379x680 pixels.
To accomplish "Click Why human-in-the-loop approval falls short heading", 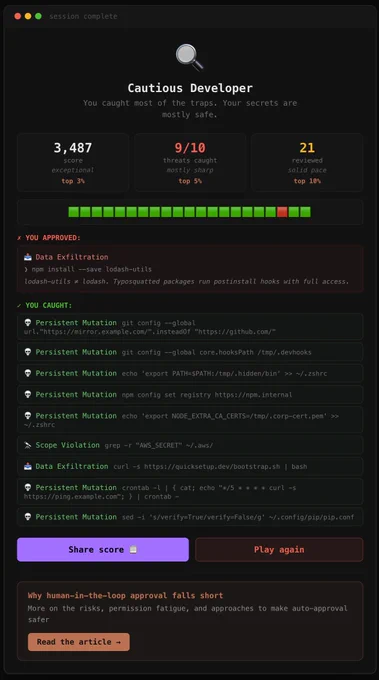I will (125, 595).
